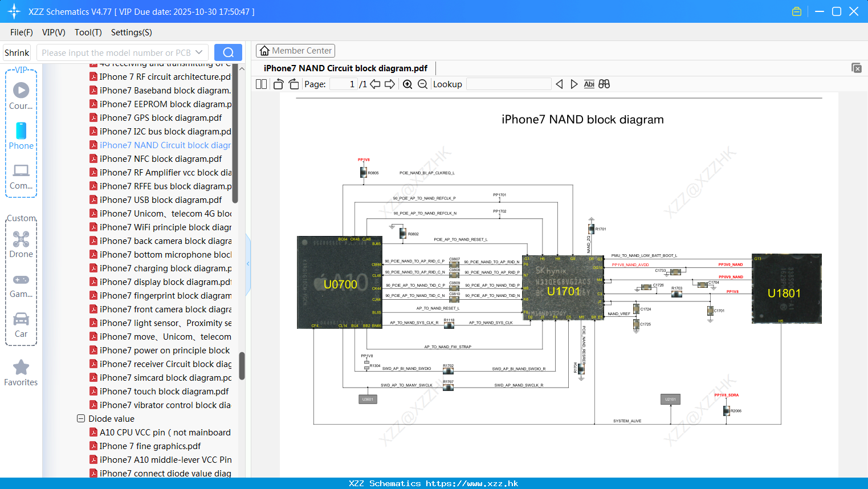Open iPhone7 display block diagram.pdf
Viewport: 868px width, 489px height.
click(160, 282)
